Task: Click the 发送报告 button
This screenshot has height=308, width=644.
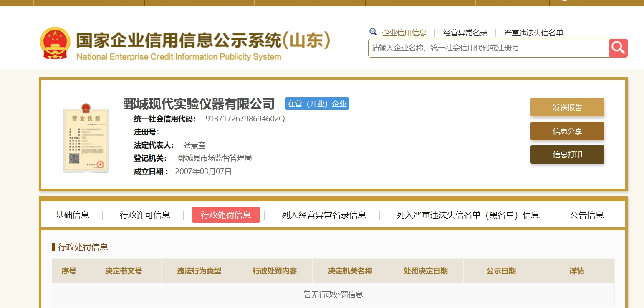Action: [x=567, y=107]
